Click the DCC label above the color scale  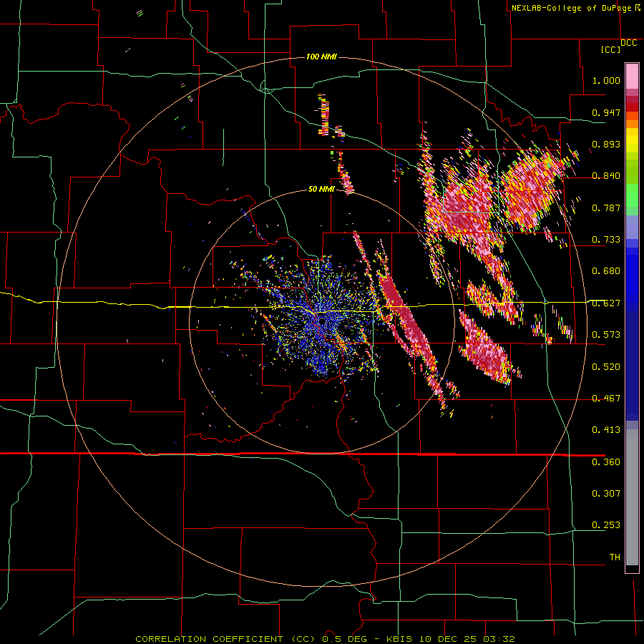[x=629, y=43]
